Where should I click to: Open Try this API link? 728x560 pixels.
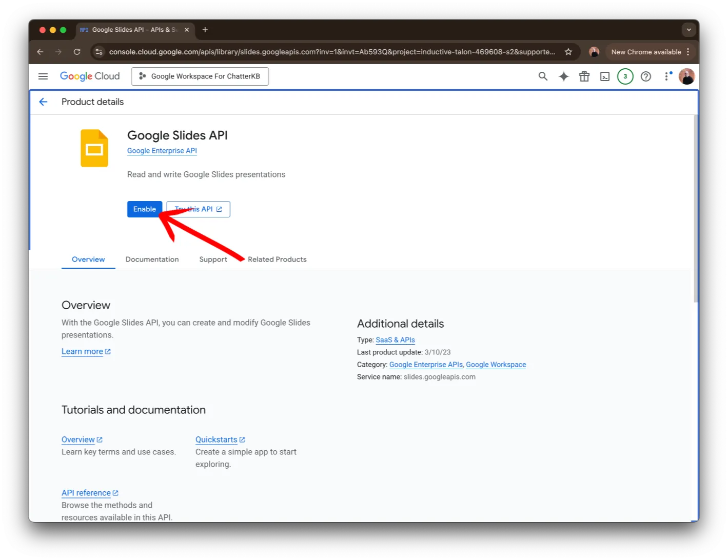(x=198, y=209)
